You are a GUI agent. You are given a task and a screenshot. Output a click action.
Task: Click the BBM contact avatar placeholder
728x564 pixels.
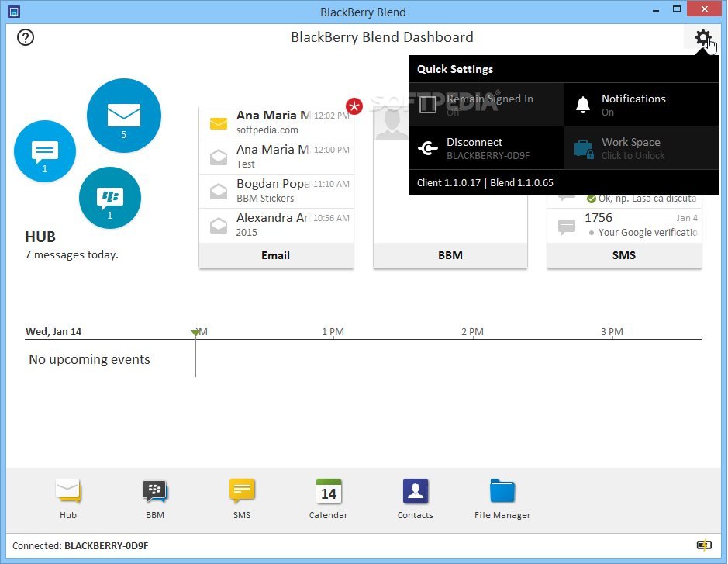392,123
